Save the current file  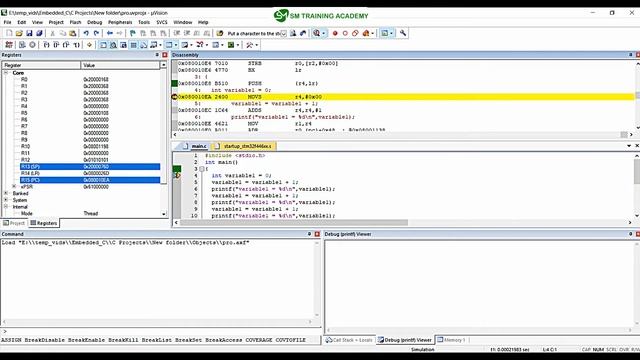29,33
